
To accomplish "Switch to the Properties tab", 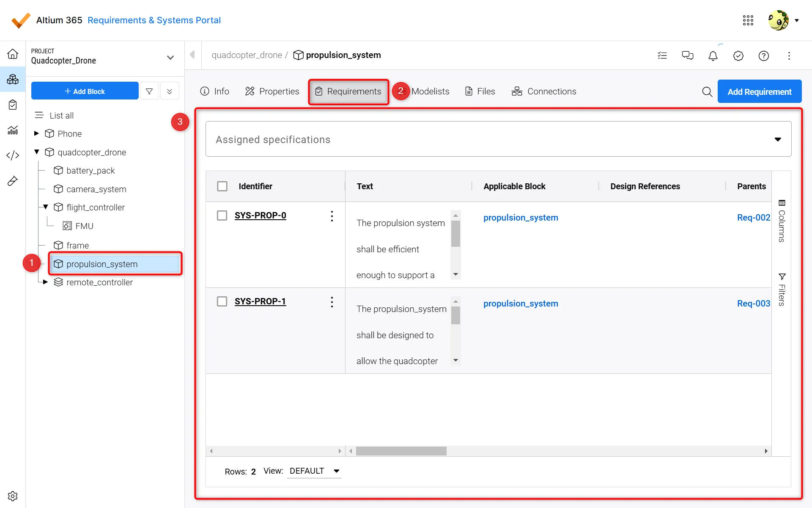I will [x=272, y=91].
